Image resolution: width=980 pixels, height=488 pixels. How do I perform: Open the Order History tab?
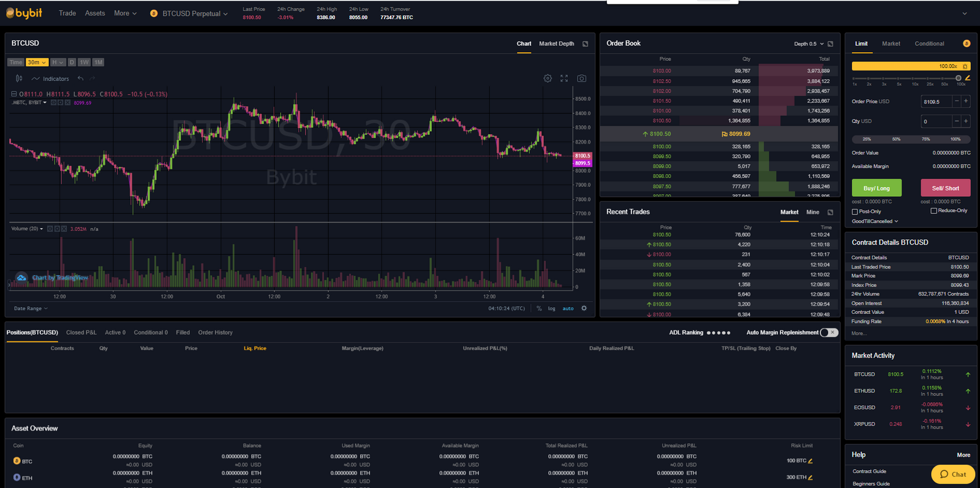[x=215, y=332]
